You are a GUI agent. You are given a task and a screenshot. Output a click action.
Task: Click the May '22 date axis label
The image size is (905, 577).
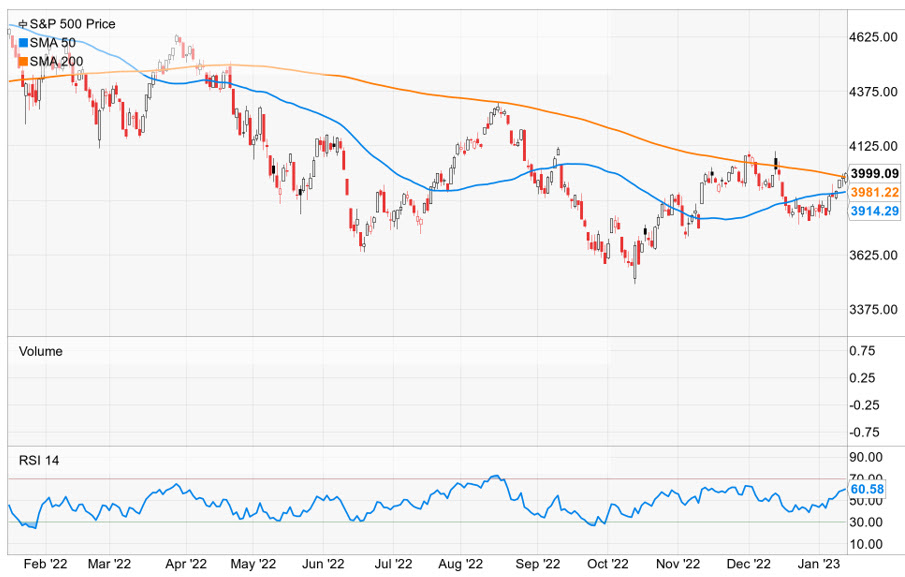tap(253, 564)
